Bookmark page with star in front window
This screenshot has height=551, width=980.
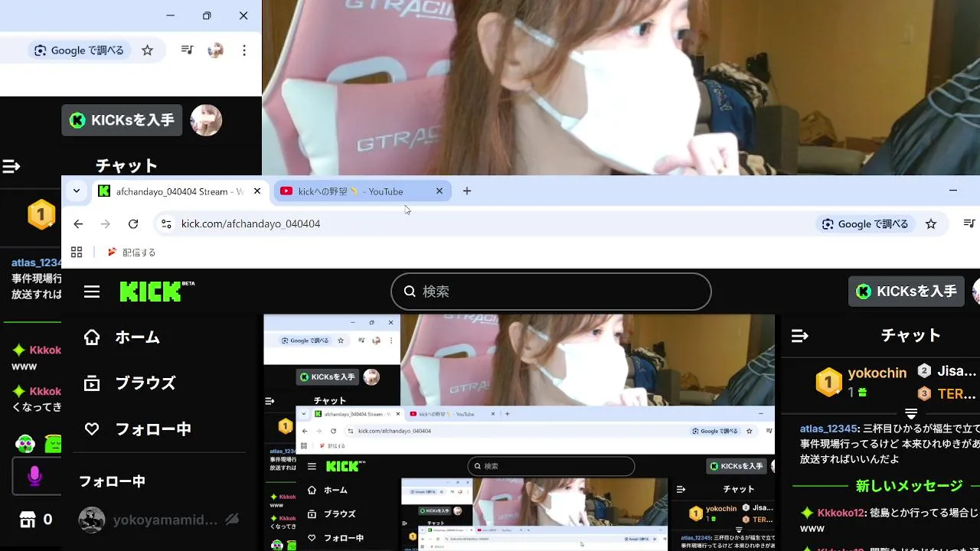[931, 223]
